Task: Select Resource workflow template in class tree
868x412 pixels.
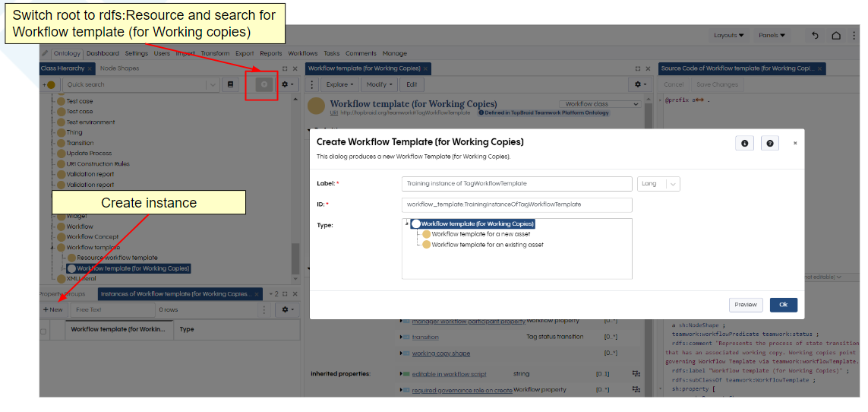Action: (x=117, y=258)
